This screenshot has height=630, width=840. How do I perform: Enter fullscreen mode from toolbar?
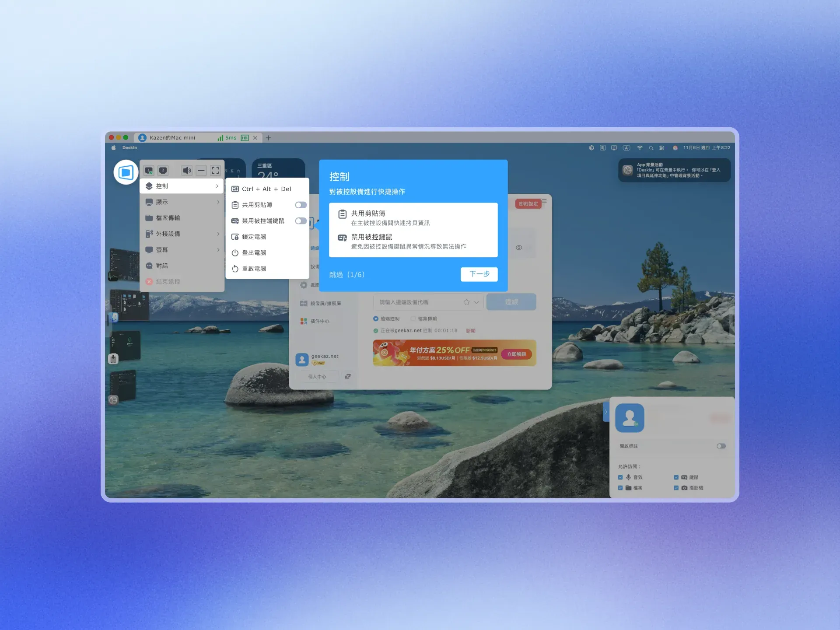click(x=215, y=171)
